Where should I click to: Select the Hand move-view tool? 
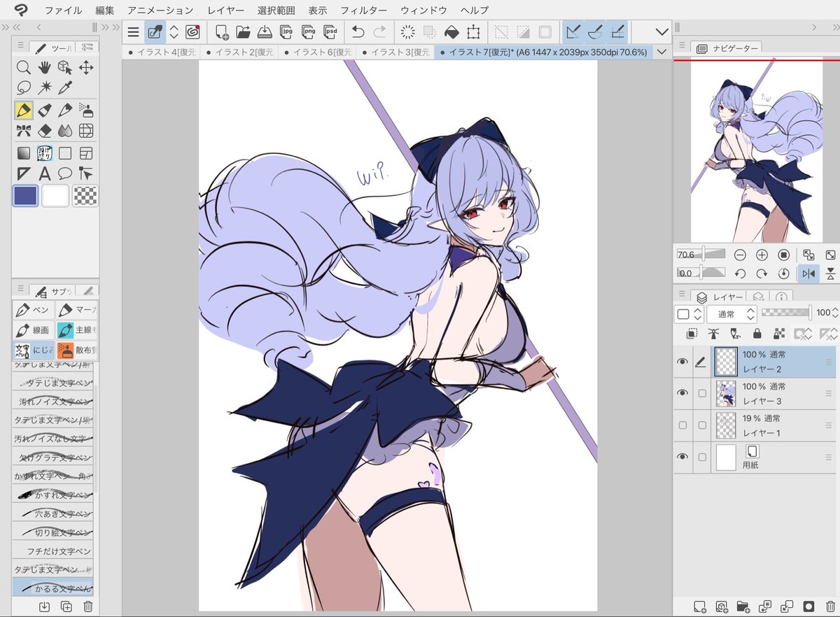[44, 68]
